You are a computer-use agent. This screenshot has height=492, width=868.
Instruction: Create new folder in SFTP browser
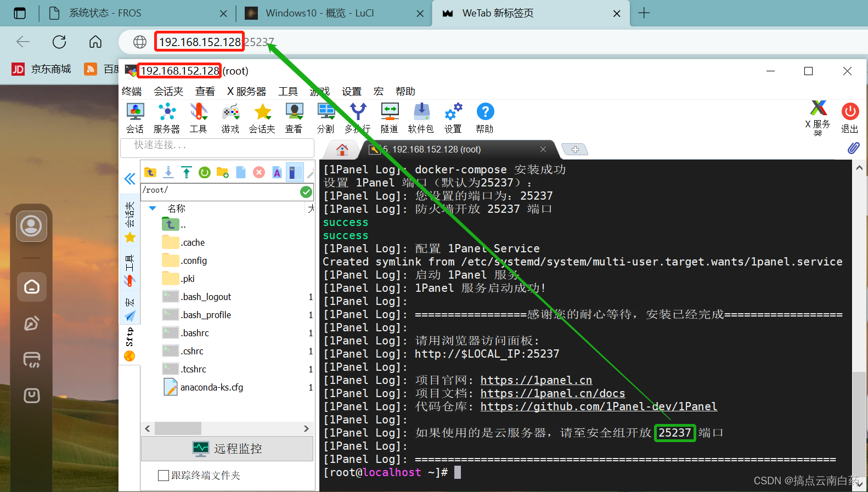(x=223, y=172)
